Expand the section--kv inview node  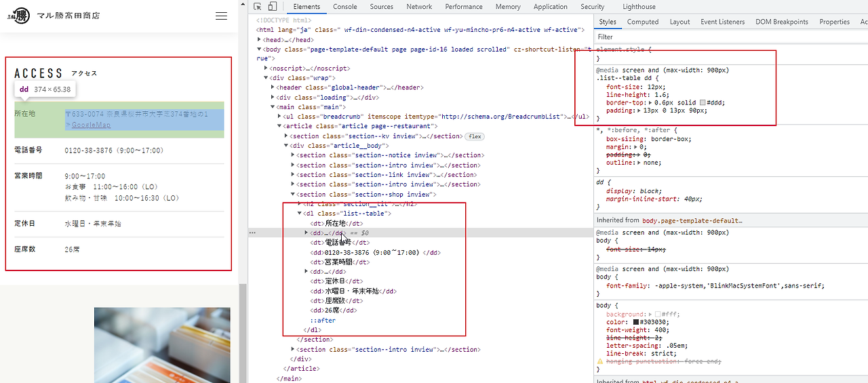coord(286,136)
